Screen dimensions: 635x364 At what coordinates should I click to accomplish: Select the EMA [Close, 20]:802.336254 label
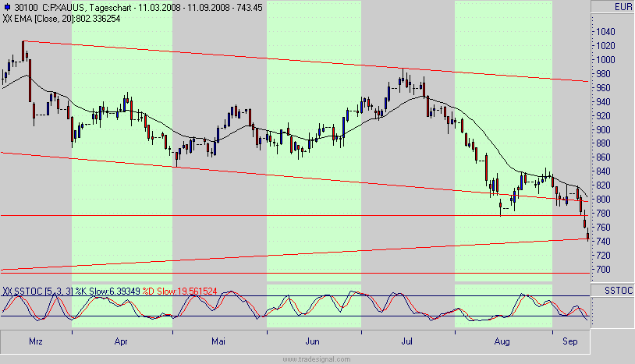[67, 19]
